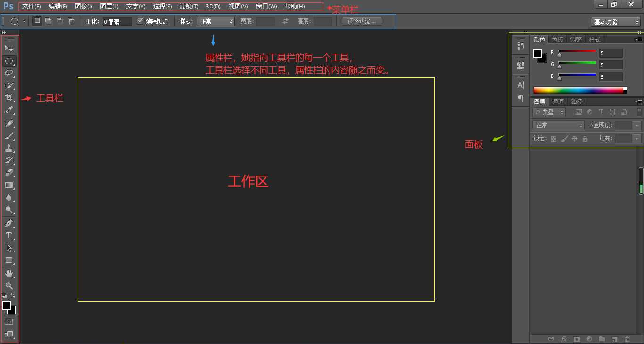Toggle lock transparent pixels in Layers

pos(553,139)
